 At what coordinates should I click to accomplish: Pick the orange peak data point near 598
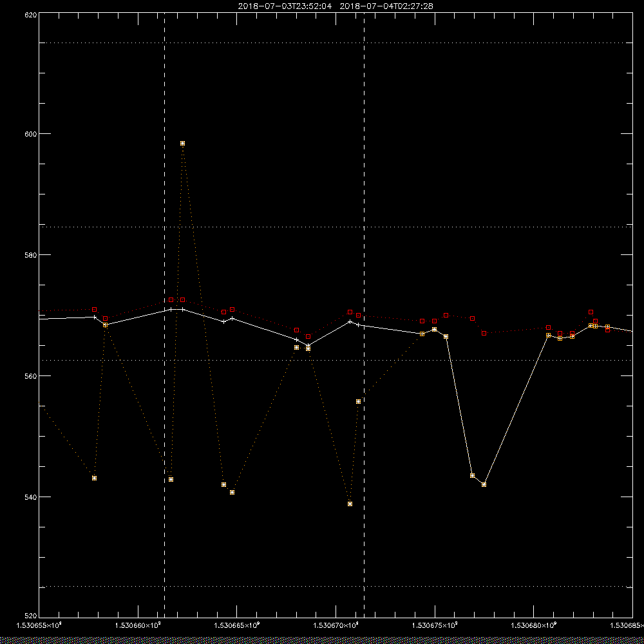pyautogui.click(x=182, y=144)
